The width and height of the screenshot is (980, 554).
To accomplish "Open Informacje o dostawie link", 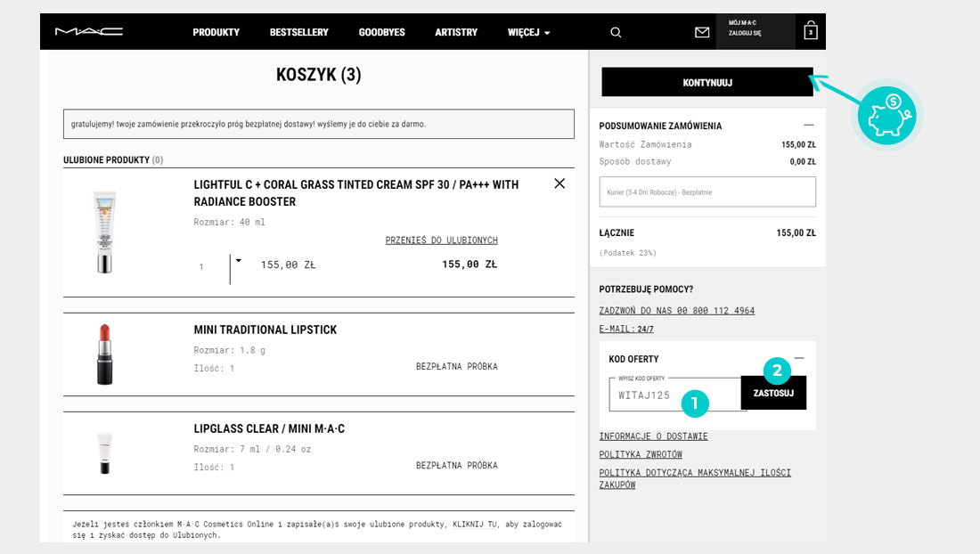I will 653,436.
